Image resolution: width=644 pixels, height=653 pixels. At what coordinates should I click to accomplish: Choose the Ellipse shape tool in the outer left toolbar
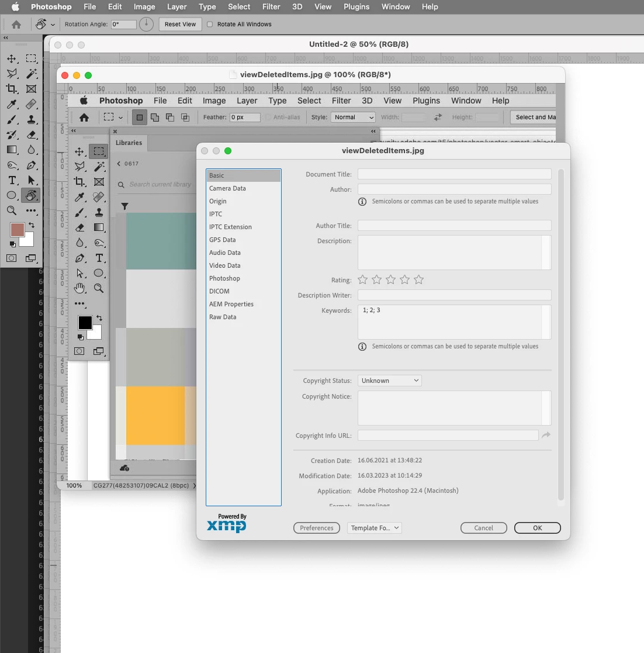click(x=12, y=195)
